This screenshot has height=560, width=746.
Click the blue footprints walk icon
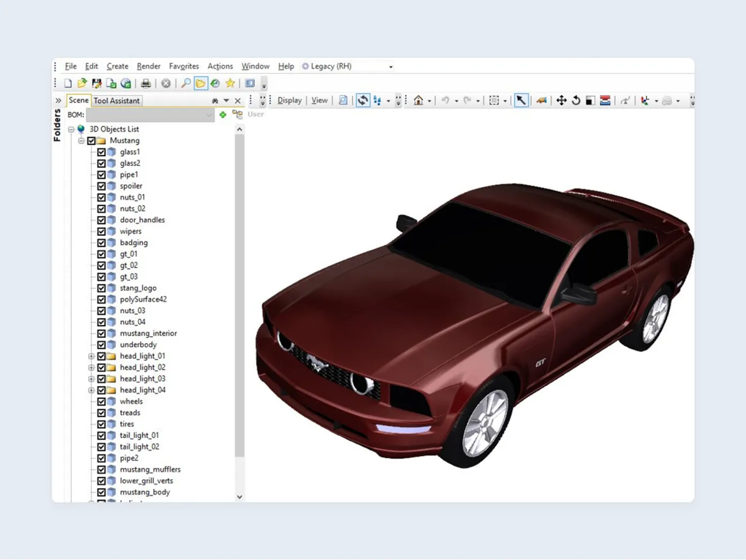[x=377, y=100]
